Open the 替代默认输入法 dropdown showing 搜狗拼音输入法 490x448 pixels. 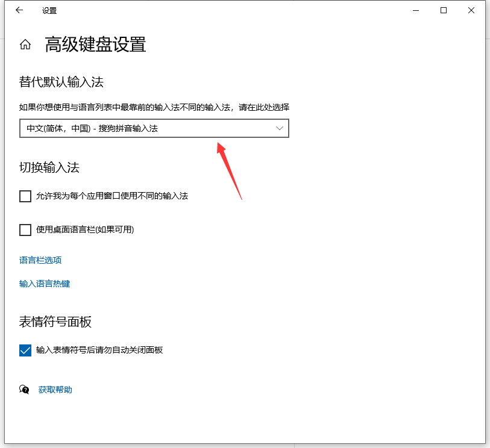[154, 128]
